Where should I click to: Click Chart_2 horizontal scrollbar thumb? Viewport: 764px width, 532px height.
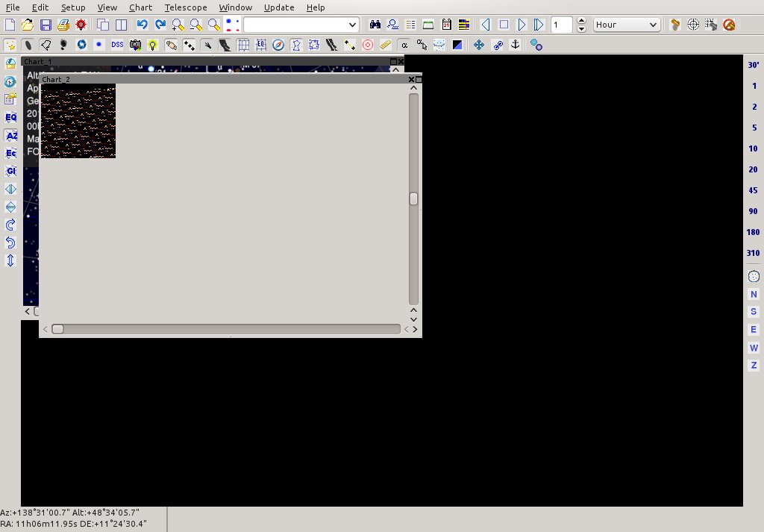tap(57, 329)
